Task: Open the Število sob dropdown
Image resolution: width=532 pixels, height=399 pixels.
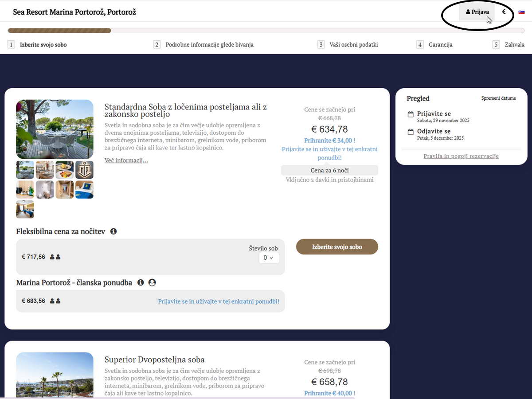Action: pyautogui.click(x=269, y=258)
